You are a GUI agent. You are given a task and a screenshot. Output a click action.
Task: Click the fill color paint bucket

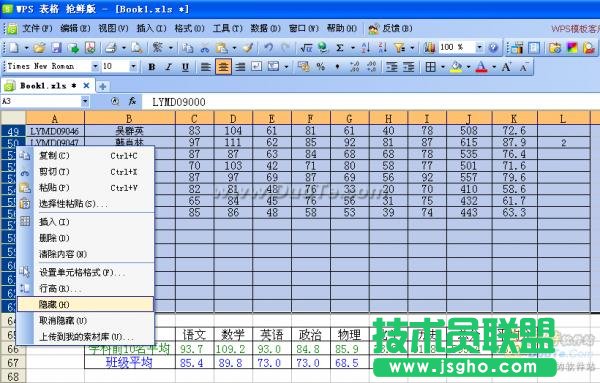point(456,67)
